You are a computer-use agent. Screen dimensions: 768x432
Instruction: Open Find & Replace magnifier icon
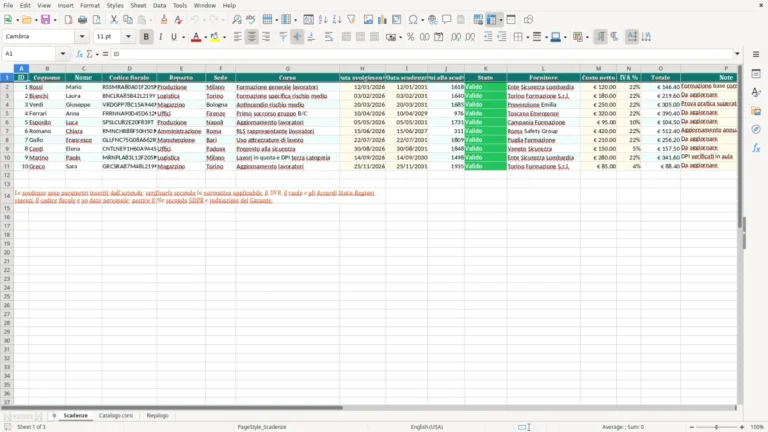click(x=237, y=20)
